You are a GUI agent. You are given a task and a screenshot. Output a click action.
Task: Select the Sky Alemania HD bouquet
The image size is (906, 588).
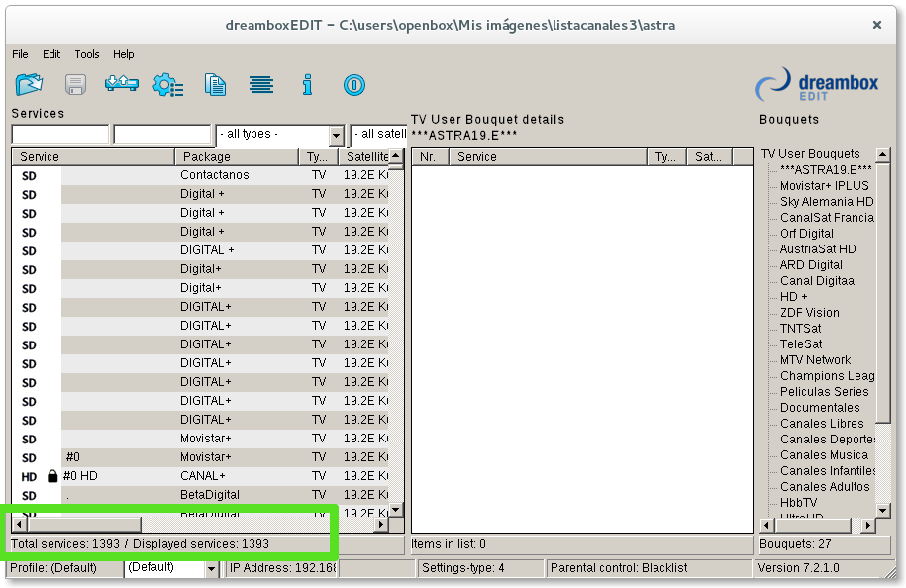(x=827, y=202)
